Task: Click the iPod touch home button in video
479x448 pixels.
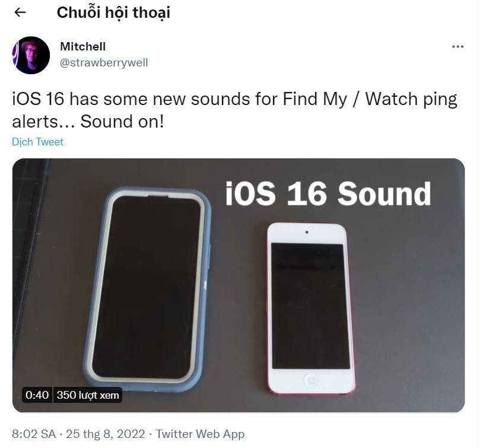Action: [x=312, y=380]
